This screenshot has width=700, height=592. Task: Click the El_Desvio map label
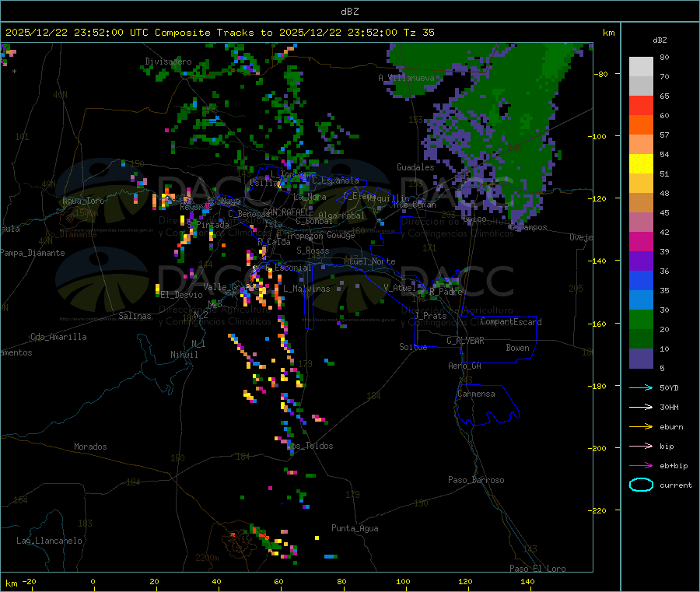click(x=181, y=295)
